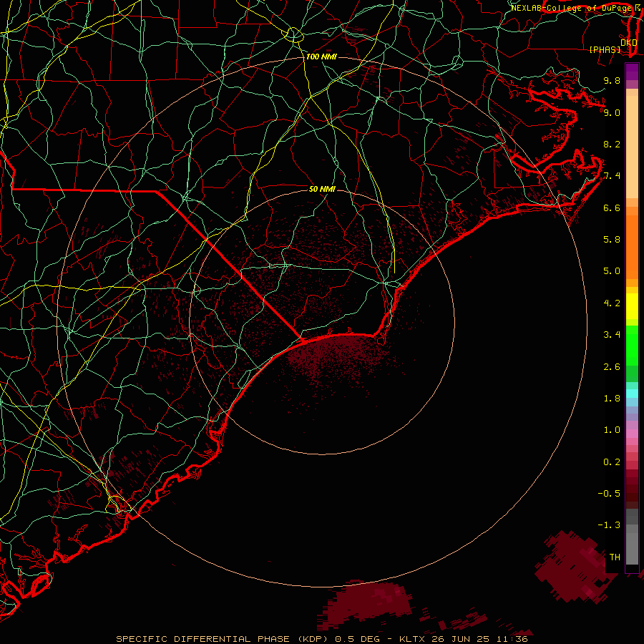The height and width of the screenshot is (644, 644).
Task: Click the 5.0 scale value
Action: click(x=612, y=271)
